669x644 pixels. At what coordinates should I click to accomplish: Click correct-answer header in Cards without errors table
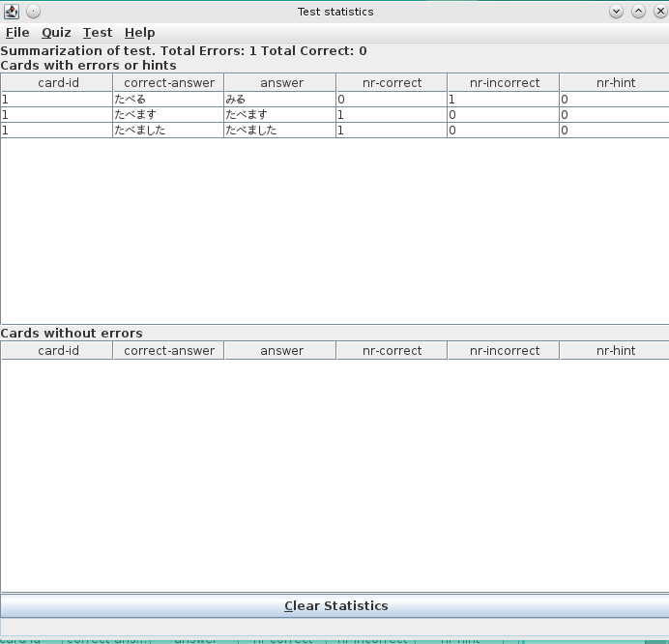pos(168,350)
